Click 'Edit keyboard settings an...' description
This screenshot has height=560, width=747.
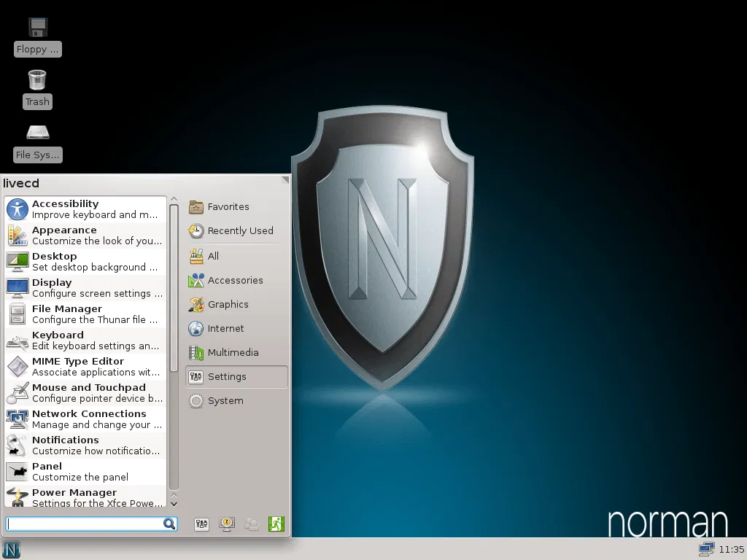pos(96,346)
